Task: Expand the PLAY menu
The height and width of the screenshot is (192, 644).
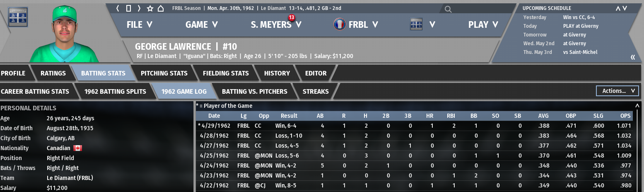Action: (x=483, y=24)
